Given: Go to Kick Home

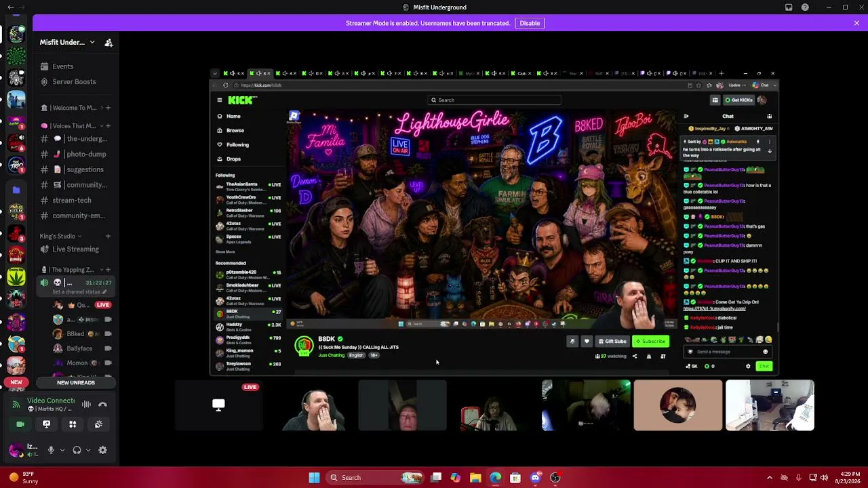Looking at the screenshot, I should click(x=233, y=117).
